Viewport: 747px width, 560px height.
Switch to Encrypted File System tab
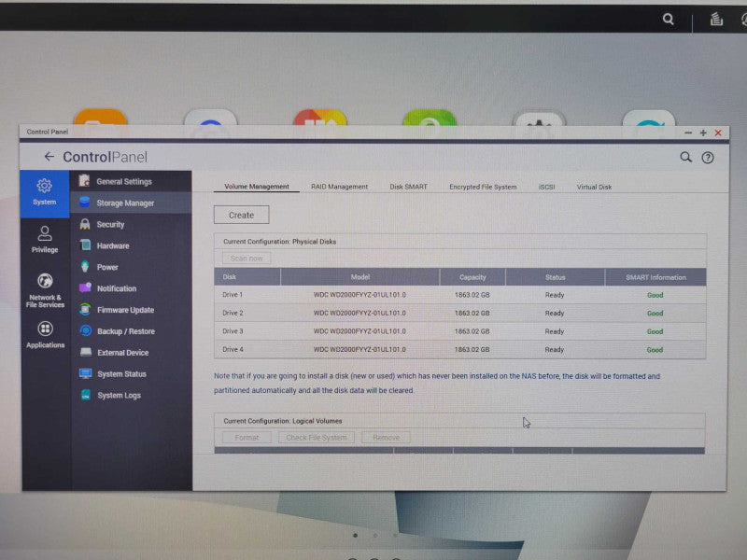click(x=483, y=187)
